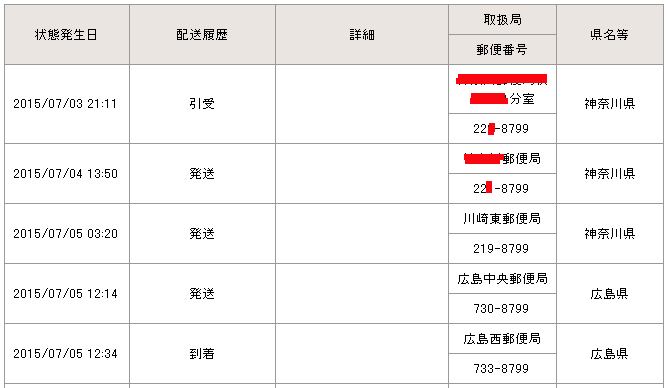Click the 郵便番号 header cell
The height and width of the screenshot is (388, 667).
pos(502,50)
